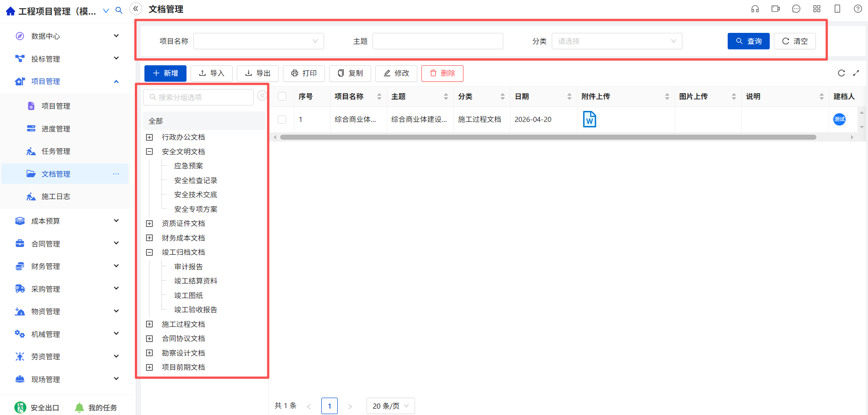868x415 pixels.
Task: Click the mobile device icon
Action: point(837,9)
